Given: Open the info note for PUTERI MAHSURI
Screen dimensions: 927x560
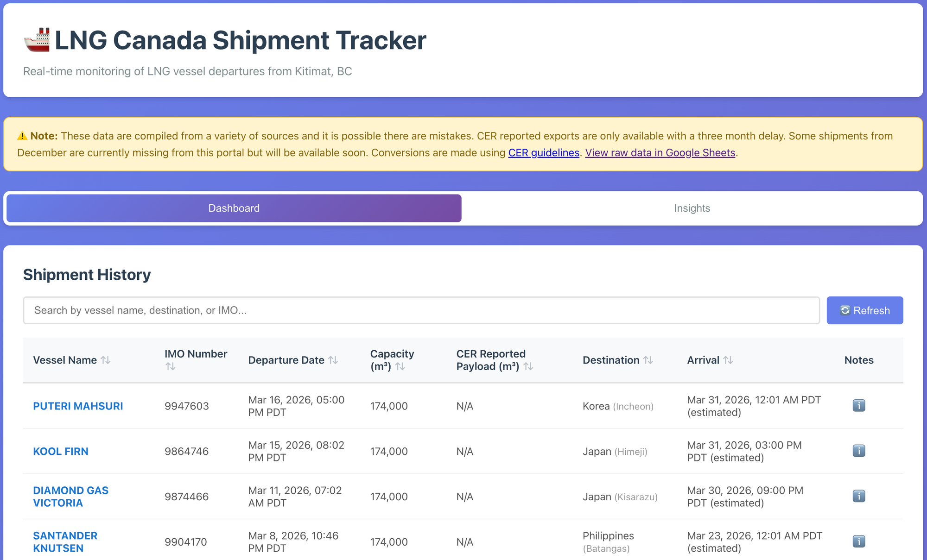Looking at the screenshot, I should [858, 406].
